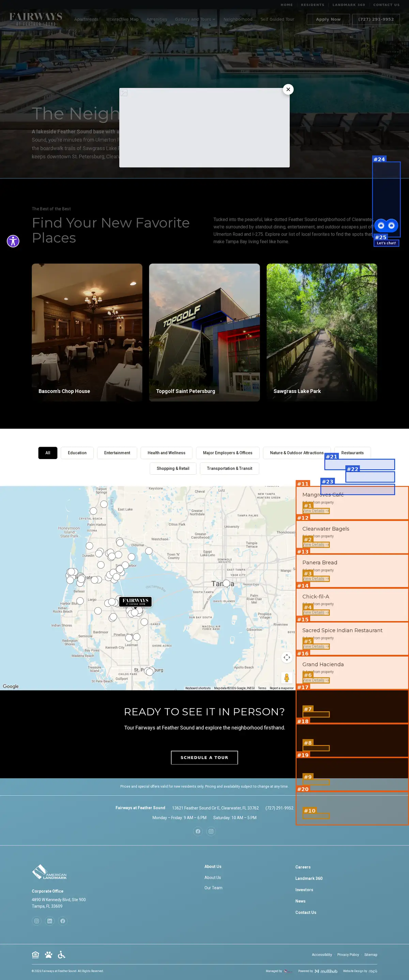The height and width of the screenshot is (980, 409).
Task: Open Corporate Office Facebook icon
Action: 63,921
